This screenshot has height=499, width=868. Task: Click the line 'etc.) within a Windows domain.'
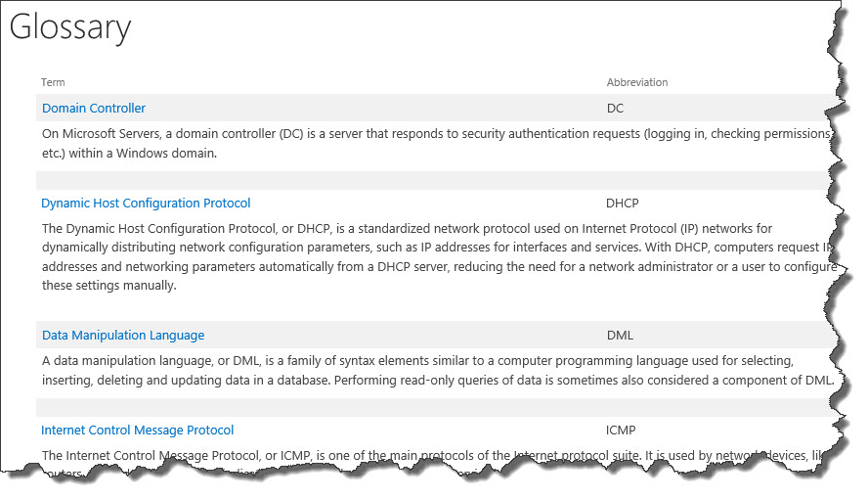pyautogui.click(x=129, y=154)
